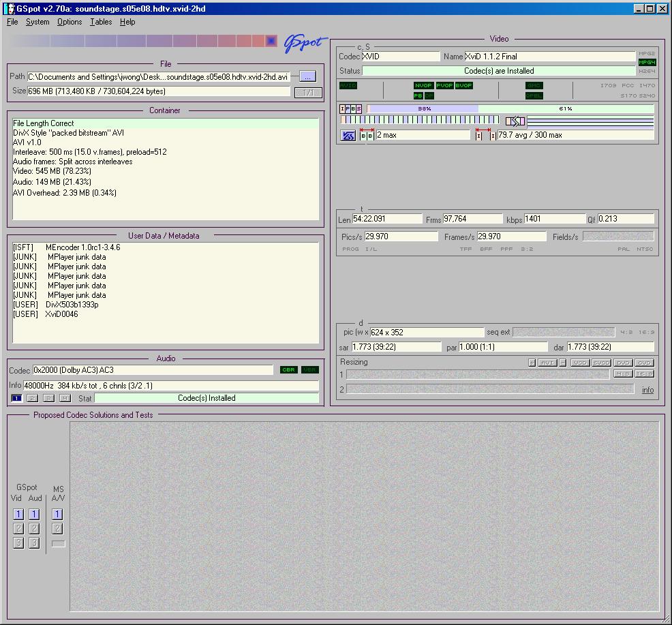This screenshot has height=625, width=672.
Task: Click the CBR audio indicator
Action: click(288, 370)
